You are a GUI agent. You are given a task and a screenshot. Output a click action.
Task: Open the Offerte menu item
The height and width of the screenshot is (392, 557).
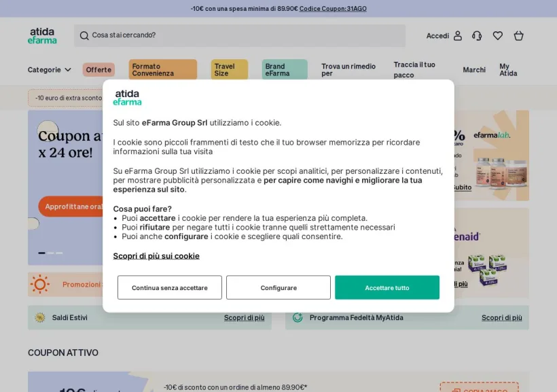[x=98, y=70]
